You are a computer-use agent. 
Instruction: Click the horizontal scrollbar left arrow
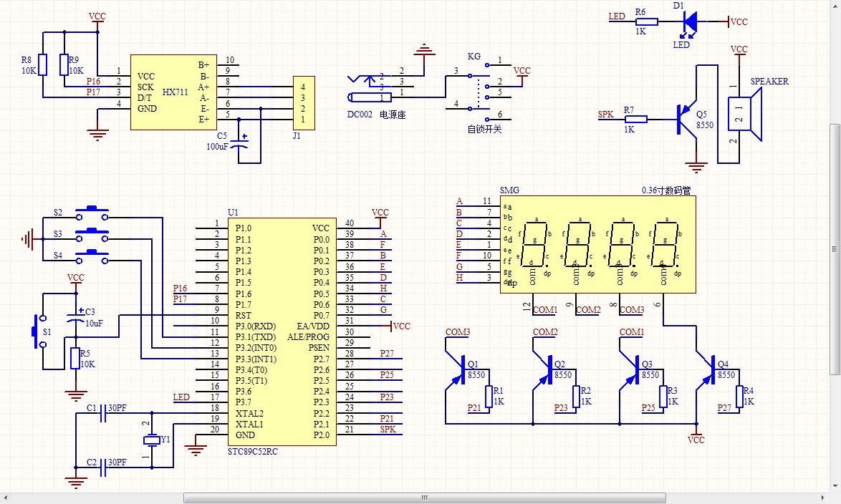[6, 498]
